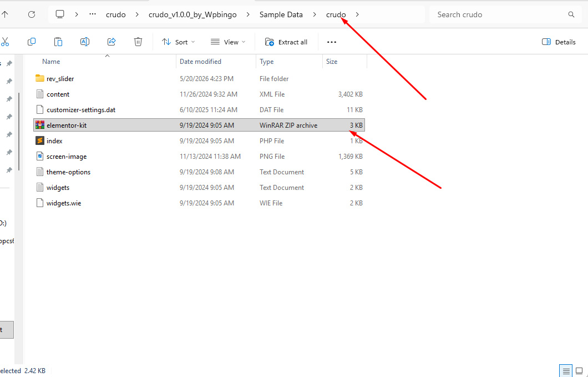
Task: Click the index PHP file icon
Action: click(x=40, y=140)
